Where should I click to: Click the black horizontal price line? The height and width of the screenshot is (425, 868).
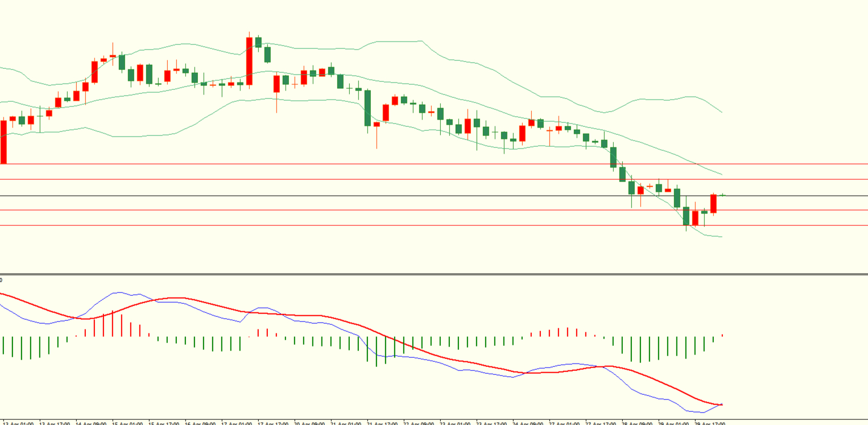tap(398, 196)
